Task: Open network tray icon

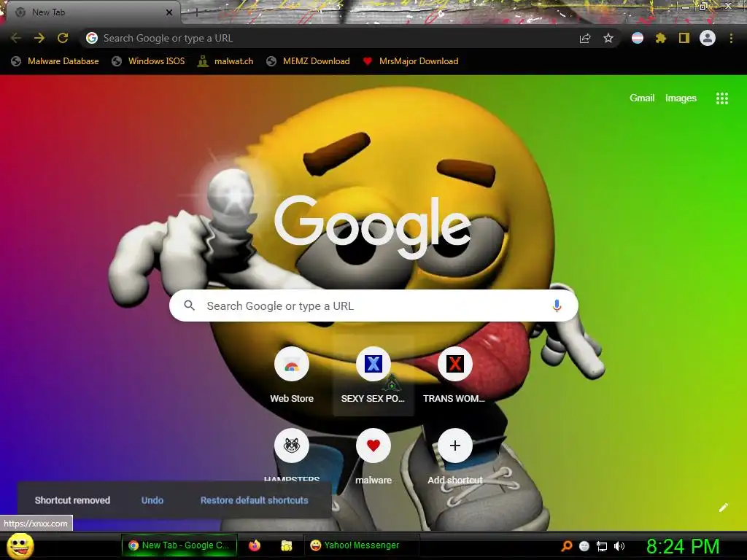Action: [x=602, y=546]
